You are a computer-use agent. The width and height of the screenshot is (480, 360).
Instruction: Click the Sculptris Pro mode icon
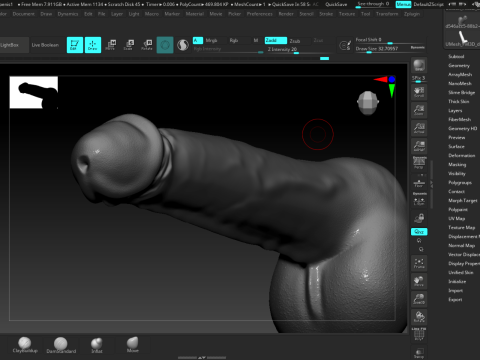[183, 45]
